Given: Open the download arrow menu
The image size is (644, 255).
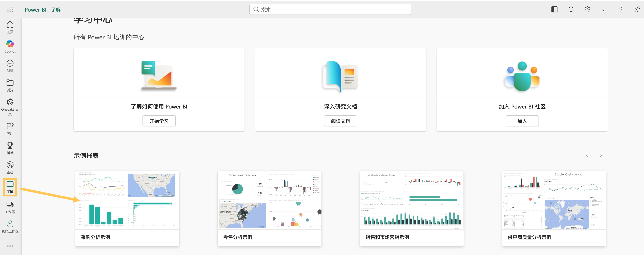Looking at the screenshot, I should 604,10.
